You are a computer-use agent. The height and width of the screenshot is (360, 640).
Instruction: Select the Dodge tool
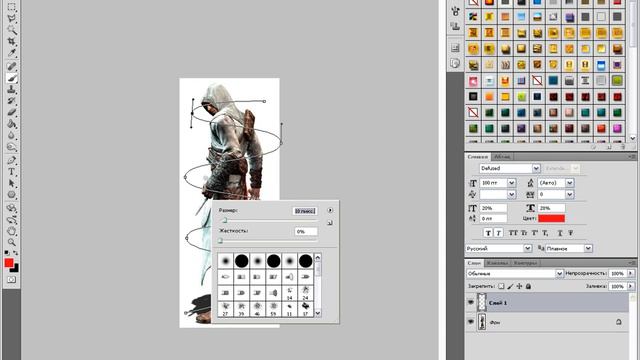coord(11,147)
